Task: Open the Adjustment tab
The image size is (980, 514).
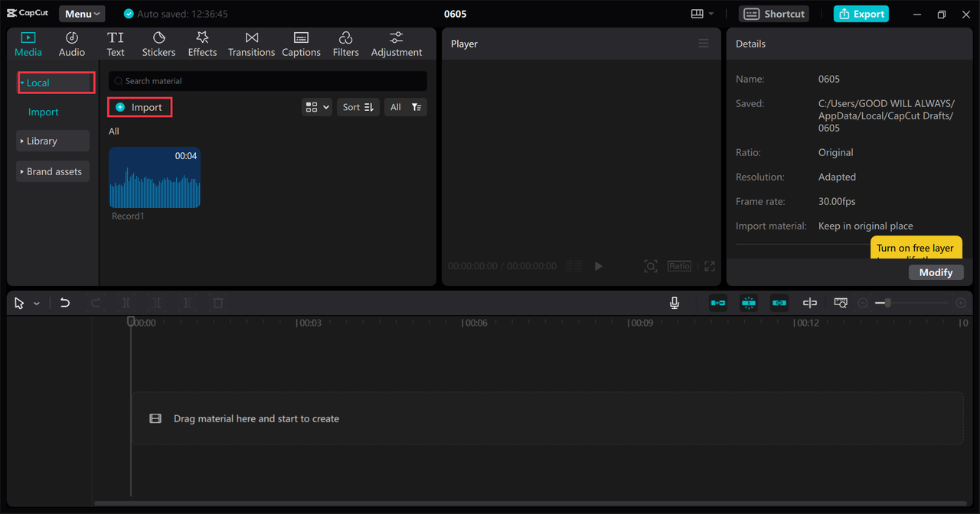Action: point(397,44)
